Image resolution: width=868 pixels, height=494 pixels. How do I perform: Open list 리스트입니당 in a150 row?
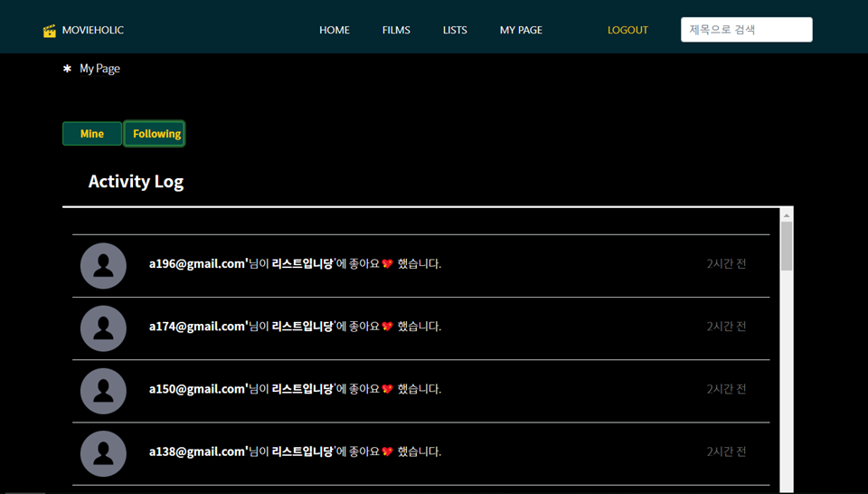pyautogui.click(x=302, y=389)
